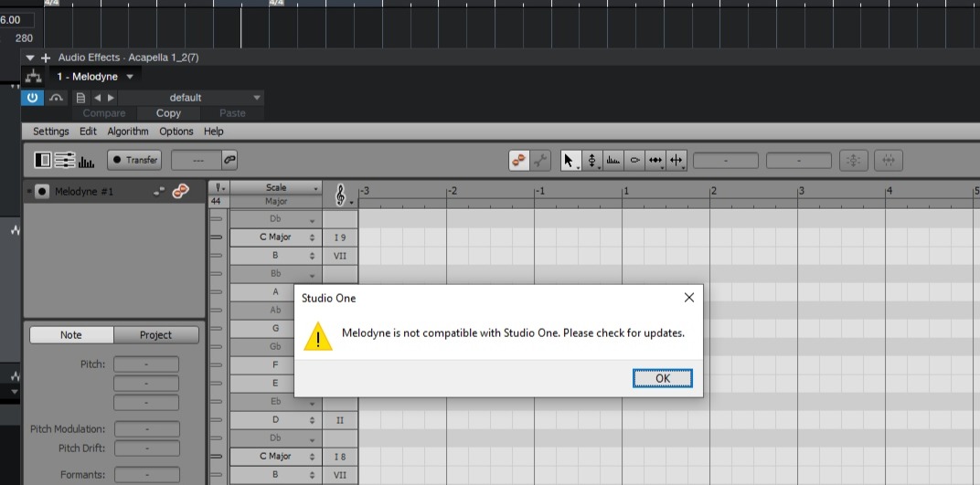The image size is (980, 485).
Task: Click the Pitch Modulation value field
Action: 147,429
